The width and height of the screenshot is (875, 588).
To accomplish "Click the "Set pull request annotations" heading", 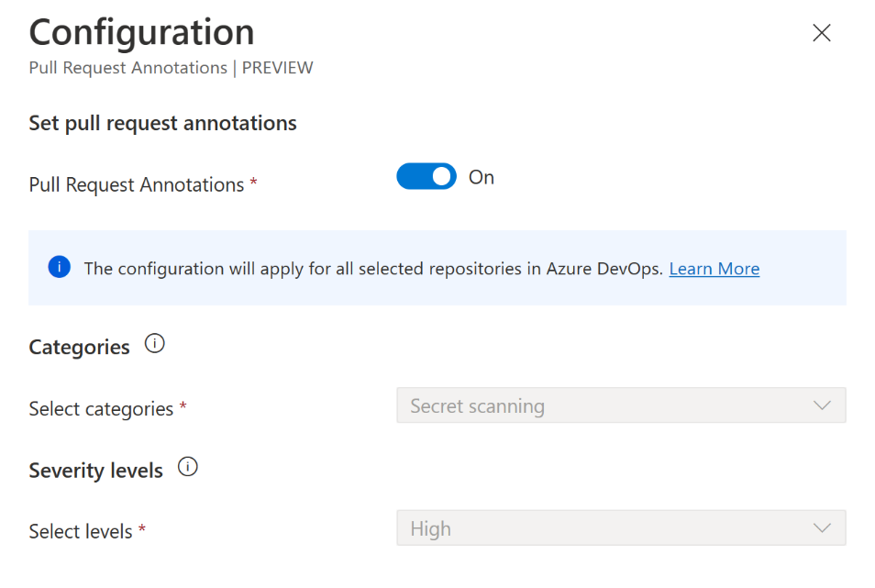I will click(x=162, y=123).
